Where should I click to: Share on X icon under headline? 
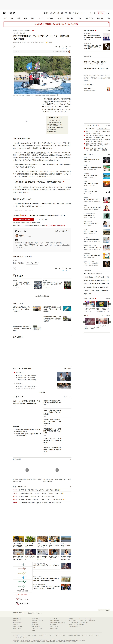point(63,47)
